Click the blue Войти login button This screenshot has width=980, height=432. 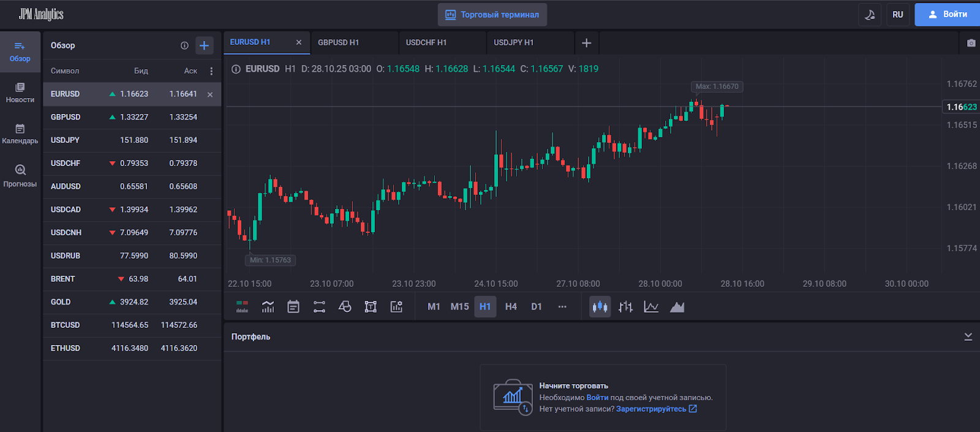click(947, 15)
